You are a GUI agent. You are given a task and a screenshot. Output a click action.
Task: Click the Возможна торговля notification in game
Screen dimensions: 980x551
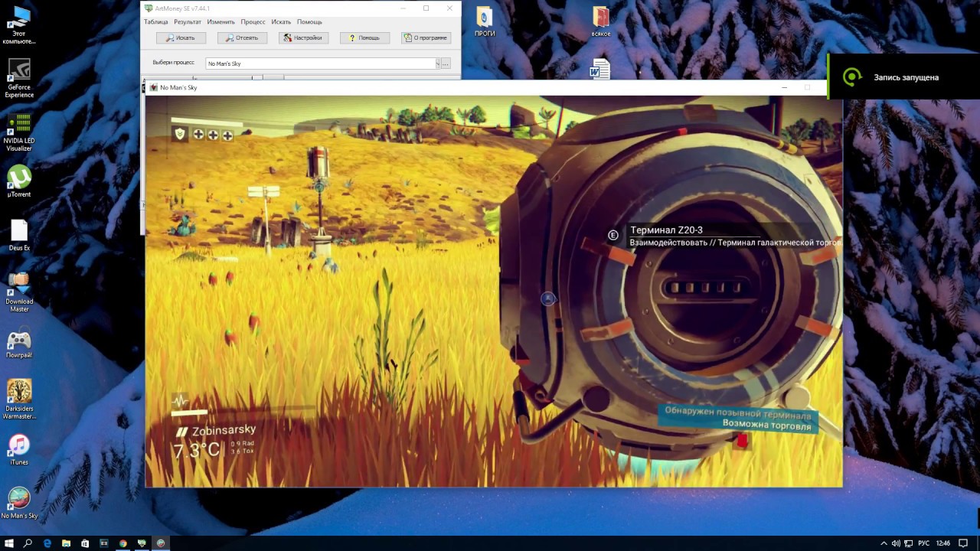tap(766, 424)
